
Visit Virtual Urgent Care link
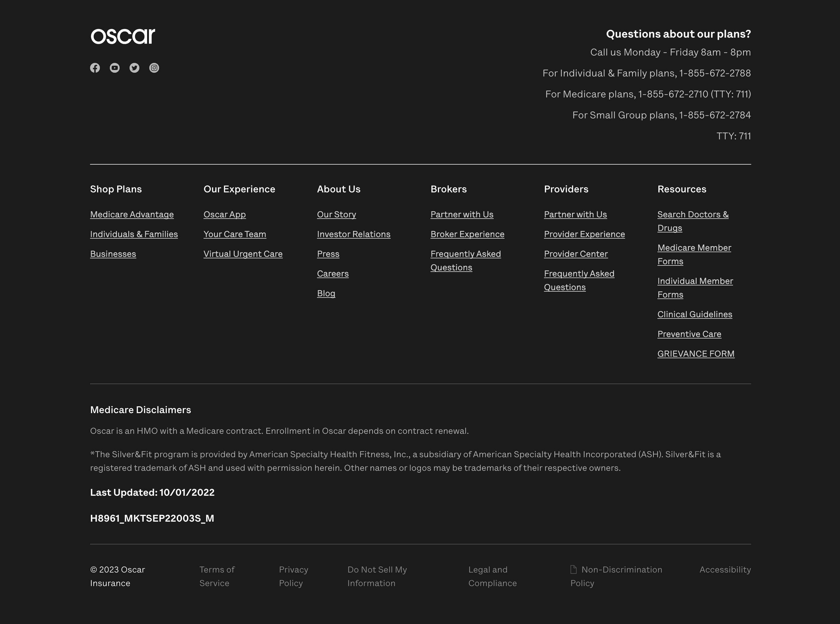coord(243,254)
